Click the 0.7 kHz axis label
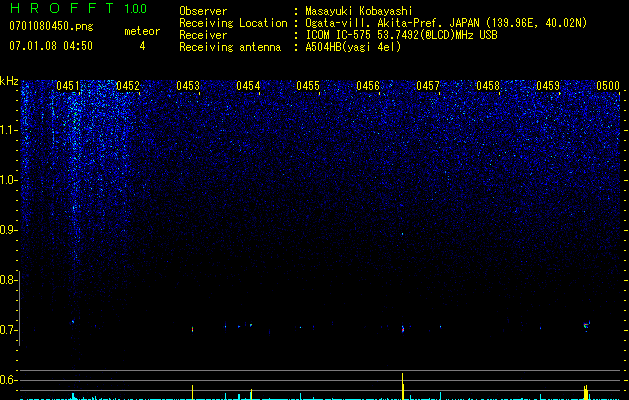The height and width of the screenshot is (400, 629). click(9, 330)
